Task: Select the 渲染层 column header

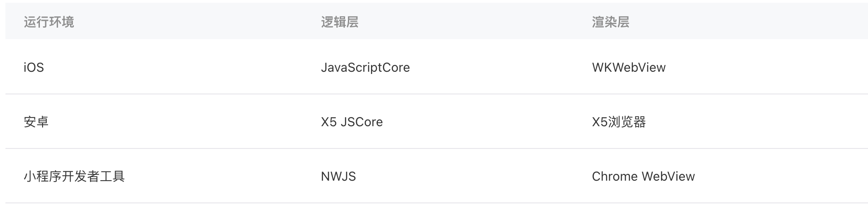Action: (x=610, y=22)
